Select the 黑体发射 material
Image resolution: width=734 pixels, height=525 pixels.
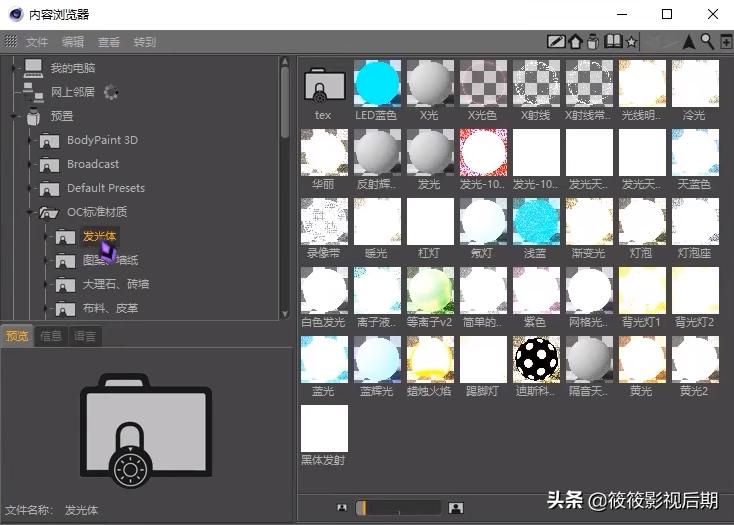tap(324, 428)
